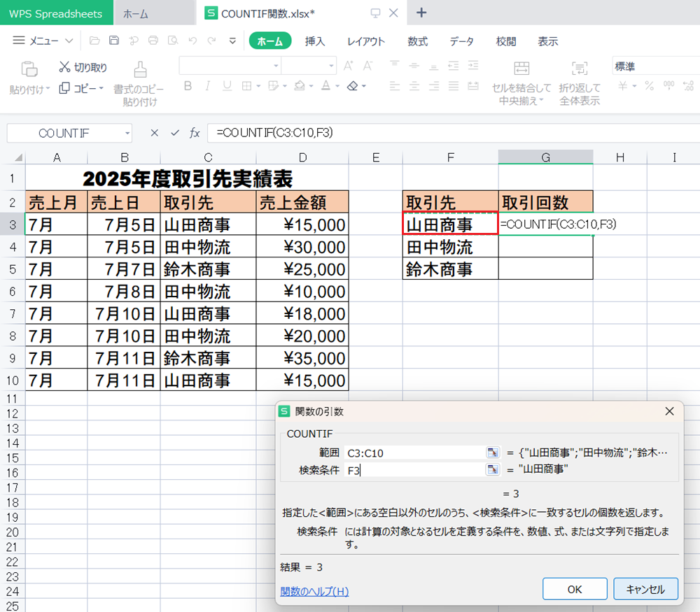Toggle the Justify alignment icon
The width and height of the screenshot is (700, 612).
(454, 85)
